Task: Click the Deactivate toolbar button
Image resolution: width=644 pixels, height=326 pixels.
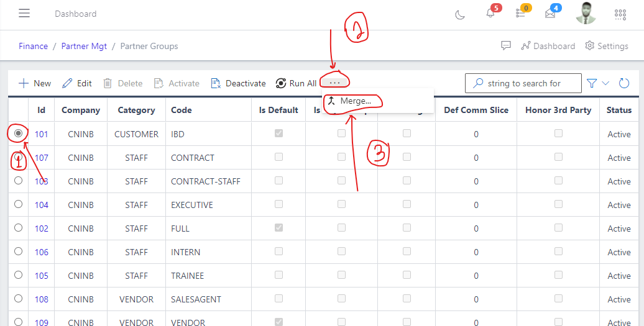Action: tap(238, 83)
